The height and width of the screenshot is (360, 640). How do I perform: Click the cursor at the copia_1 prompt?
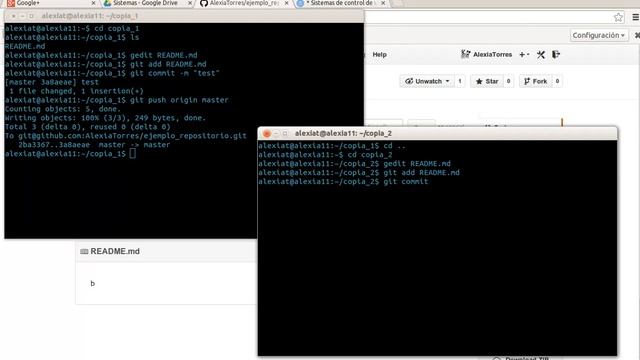[133, 153]
